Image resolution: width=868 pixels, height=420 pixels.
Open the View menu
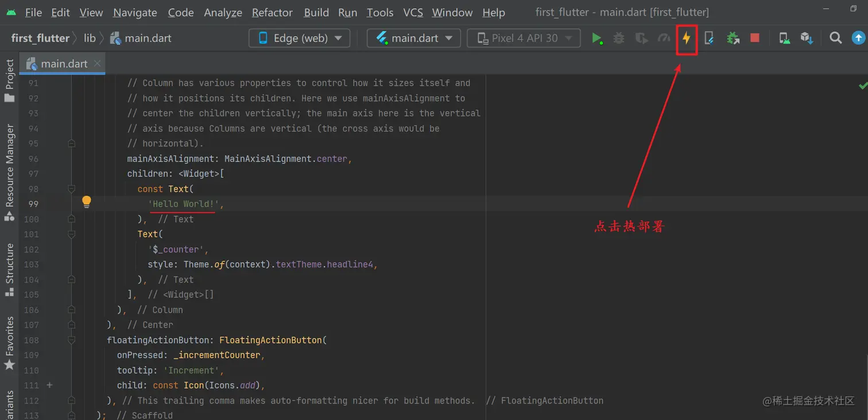pos(91,12)
